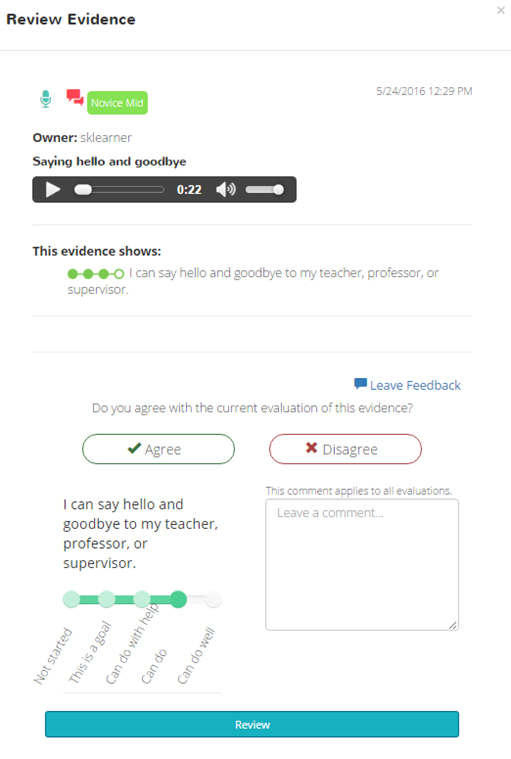
Task: Set rating to Can do well
Action: pos(213,599)
